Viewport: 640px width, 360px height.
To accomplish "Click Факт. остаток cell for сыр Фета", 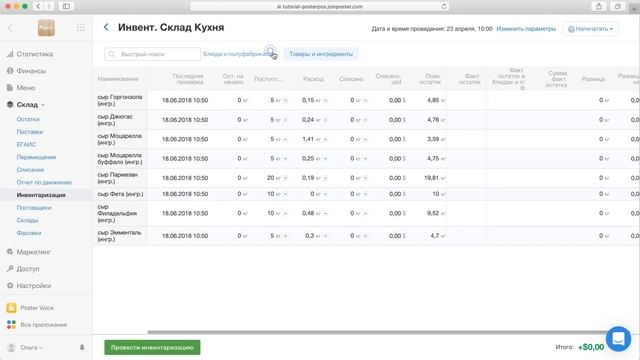I will pyautogui.click(x=466, y=194).
